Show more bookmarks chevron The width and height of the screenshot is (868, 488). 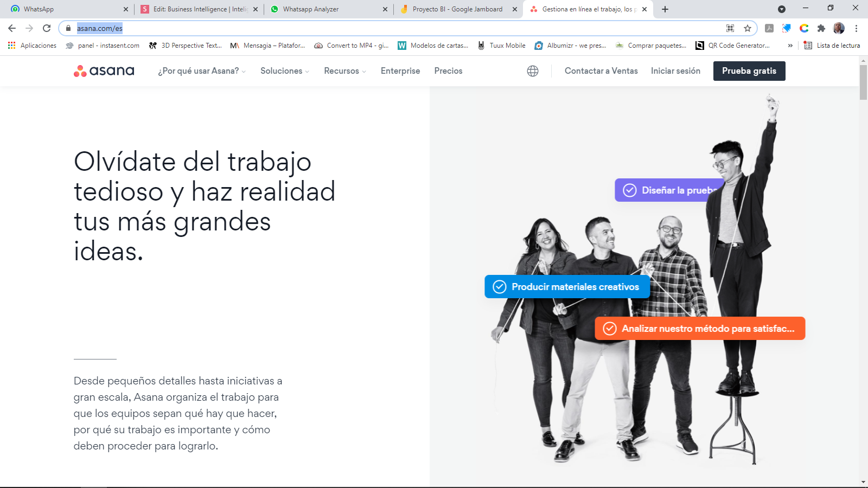[x=790, y=46]
